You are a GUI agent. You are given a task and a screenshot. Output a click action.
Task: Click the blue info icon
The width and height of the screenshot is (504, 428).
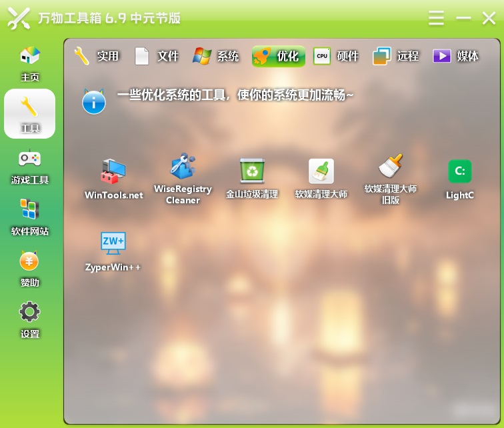pyautogui.click(x=93, y=101)
